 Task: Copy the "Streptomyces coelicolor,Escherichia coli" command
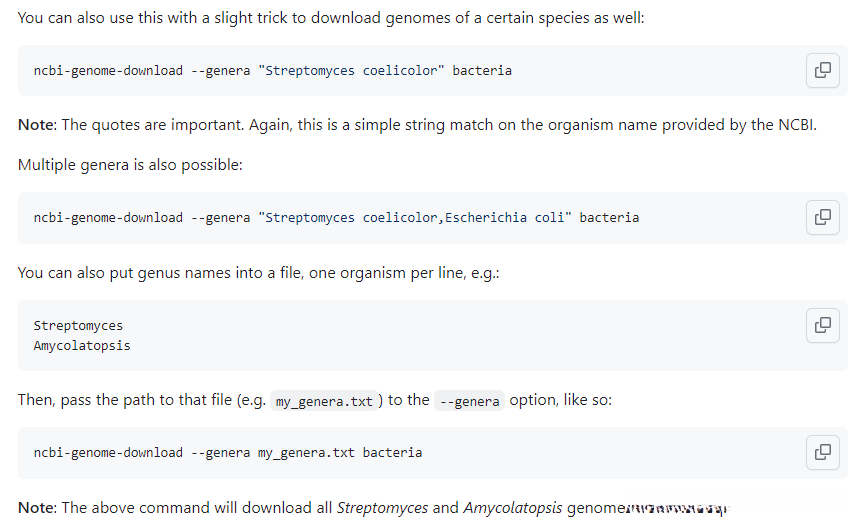(822, 217)
